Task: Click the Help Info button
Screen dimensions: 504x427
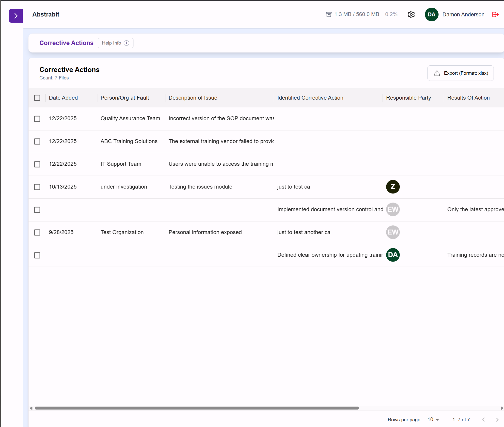Action: point(115,43)
